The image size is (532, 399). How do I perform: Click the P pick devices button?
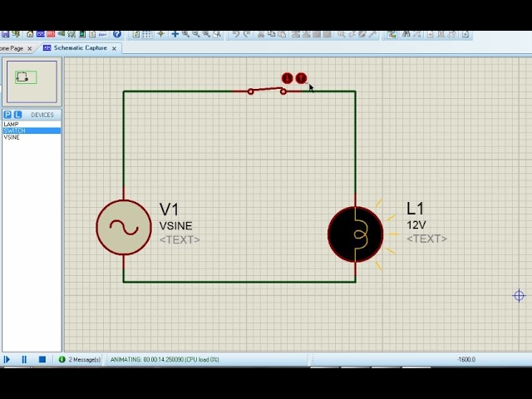(x=7, y=115)
